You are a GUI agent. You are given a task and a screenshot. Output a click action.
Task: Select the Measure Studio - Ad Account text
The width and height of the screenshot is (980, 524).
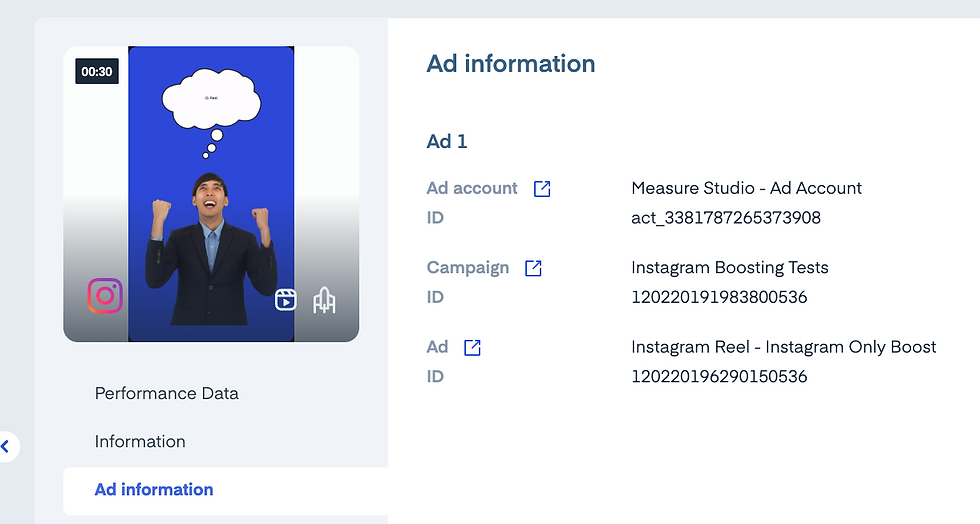point(746,188)
